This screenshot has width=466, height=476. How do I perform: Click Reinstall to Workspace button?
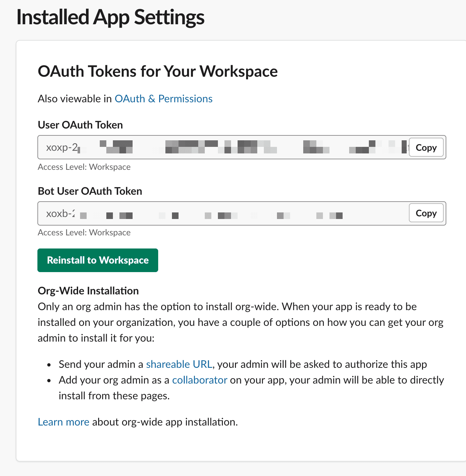[x=98, y=260]
